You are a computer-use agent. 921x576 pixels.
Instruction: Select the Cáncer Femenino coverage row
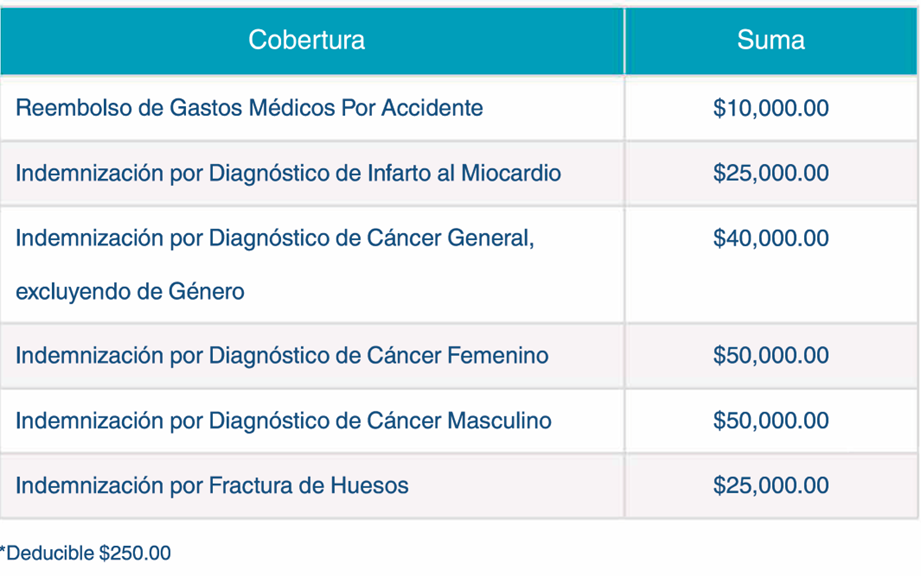tap(282, 355)
